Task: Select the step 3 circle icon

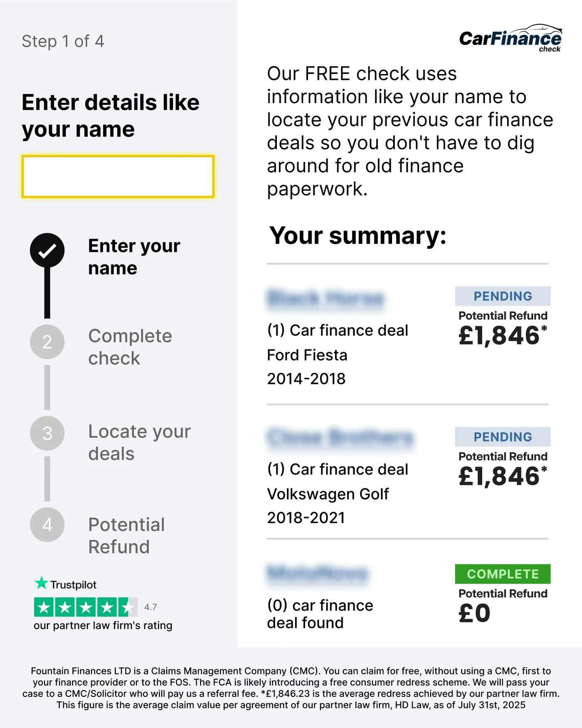Action: tap(47, 433)
